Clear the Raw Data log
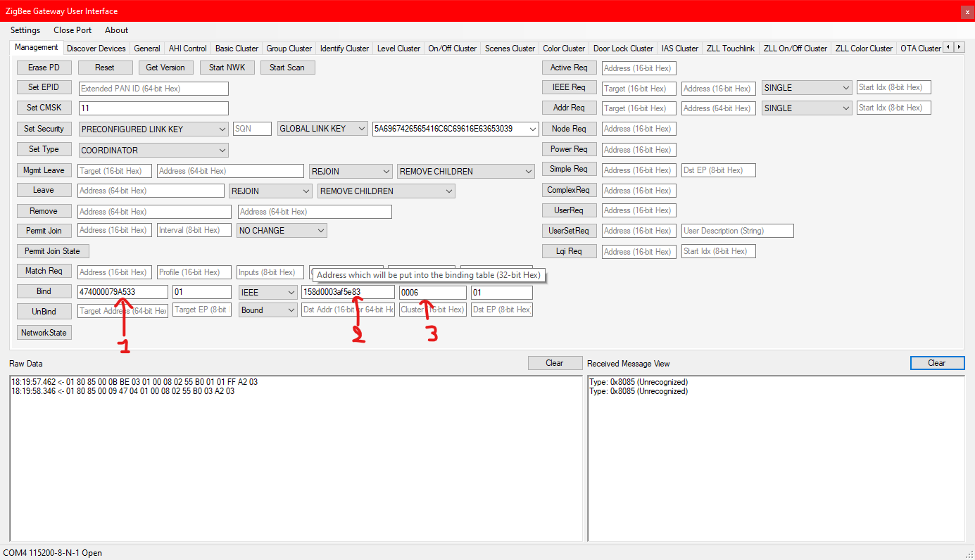Image resolution: width=975 pixels, height=560 pixels. pyautogui.click(x=555, y=363)
